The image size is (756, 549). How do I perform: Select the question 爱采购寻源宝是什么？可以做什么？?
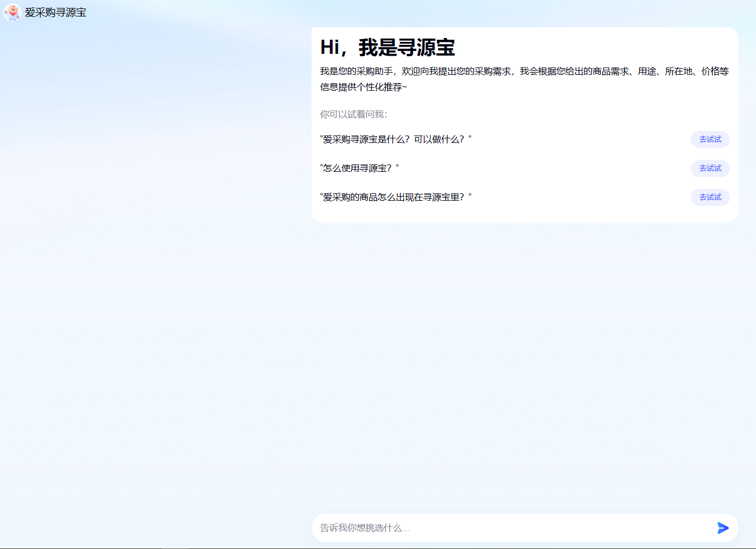(x=396, y=140)
